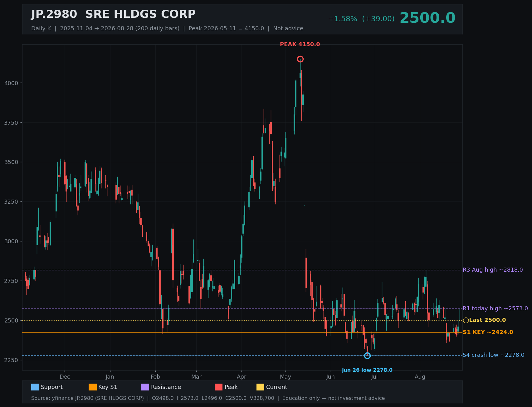Image resolution: width=532 pixels, height=407 pixels.
Task: Click the red Peak legend swatch
Action: pos(219,387)
